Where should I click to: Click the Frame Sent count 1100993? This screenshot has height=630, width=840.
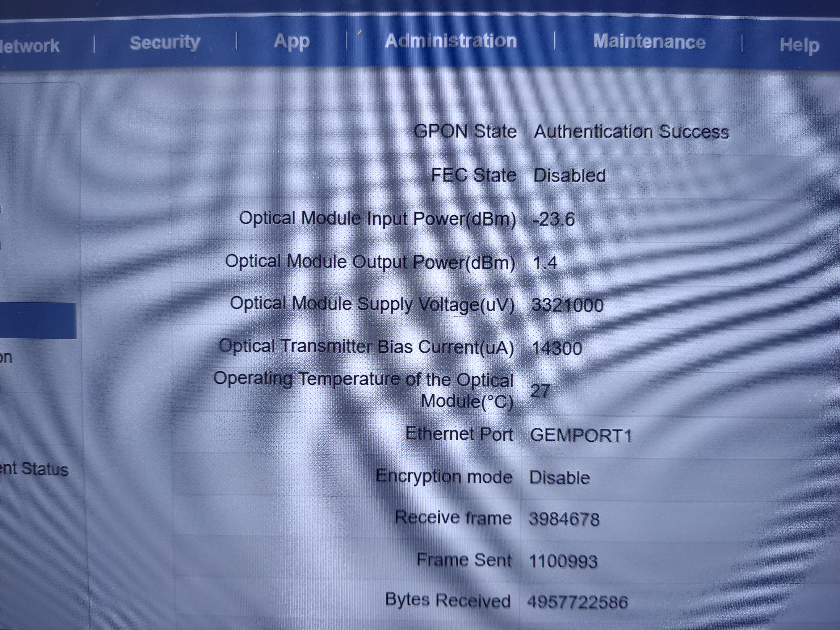point(563,561)
